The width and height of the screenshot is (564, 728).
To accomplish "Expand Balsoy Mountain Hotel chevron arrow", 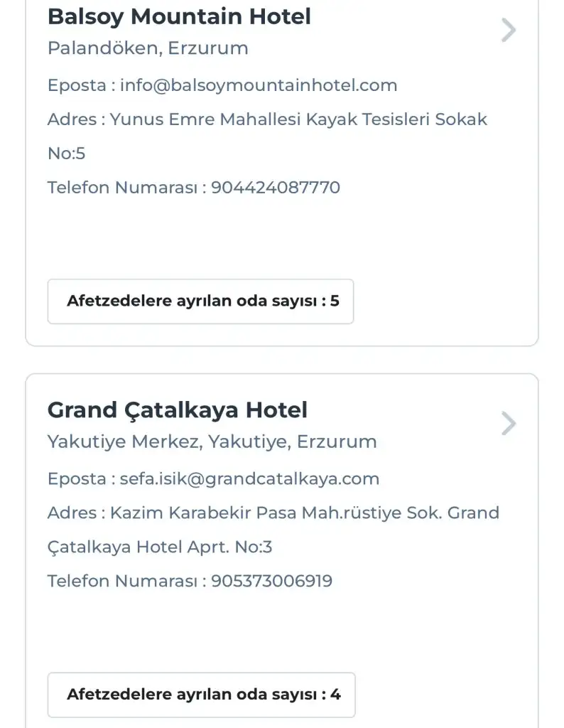I will point(508,31).
